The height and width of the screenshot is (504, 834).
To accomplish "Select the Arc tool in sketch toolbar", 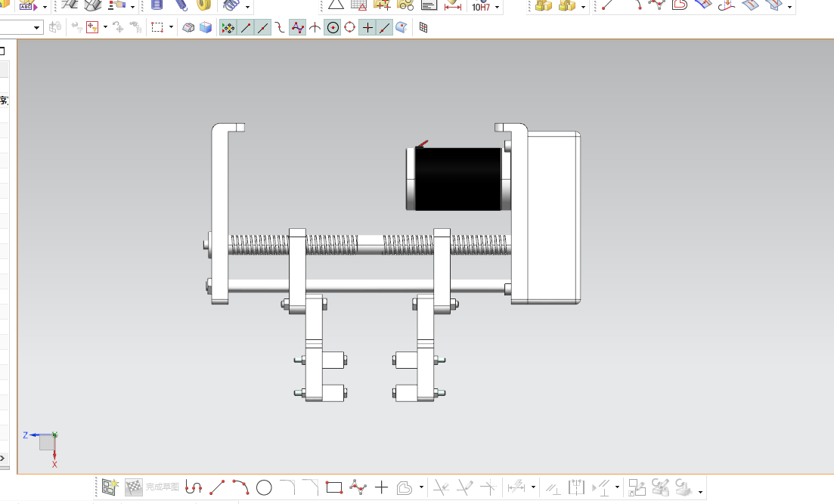I will tap(240, 487).
